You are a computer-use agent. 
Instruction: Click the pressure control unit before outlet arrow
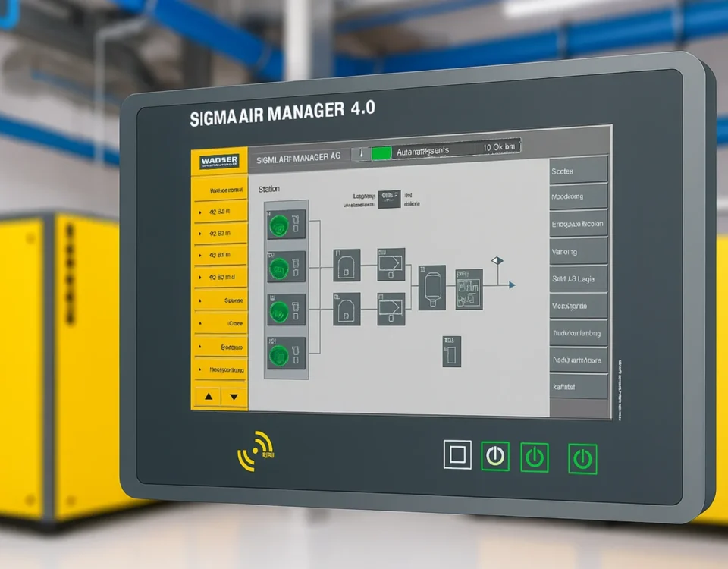[x=469, y=289]
